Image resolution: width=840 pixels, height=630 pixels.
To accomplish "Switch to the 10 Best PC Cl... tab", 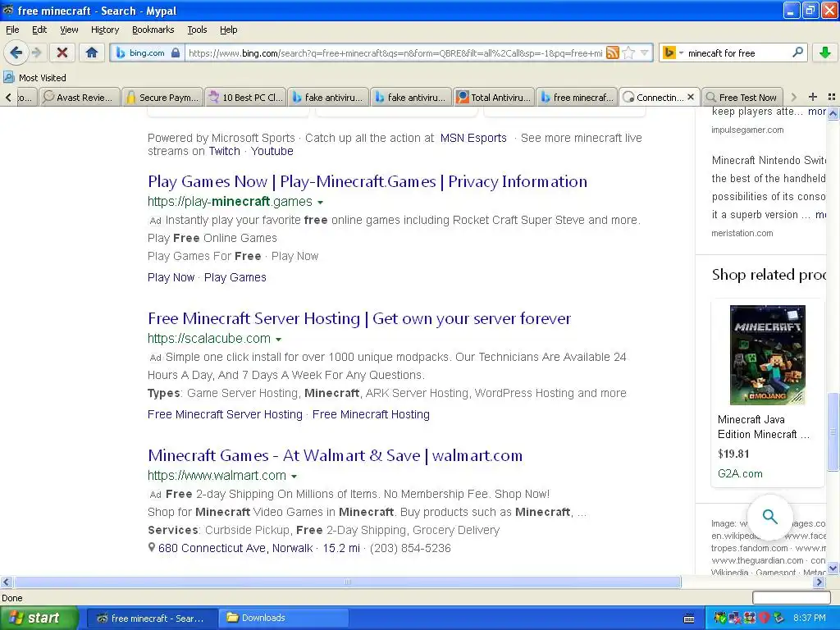I will [245, 97].
